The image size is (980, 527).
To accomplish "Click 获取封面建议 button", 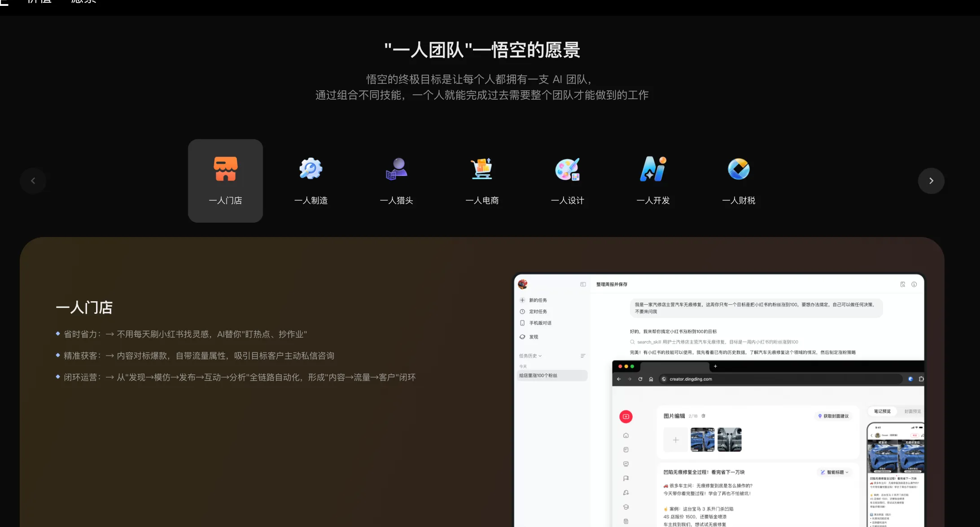I will (x=833, y=416).
